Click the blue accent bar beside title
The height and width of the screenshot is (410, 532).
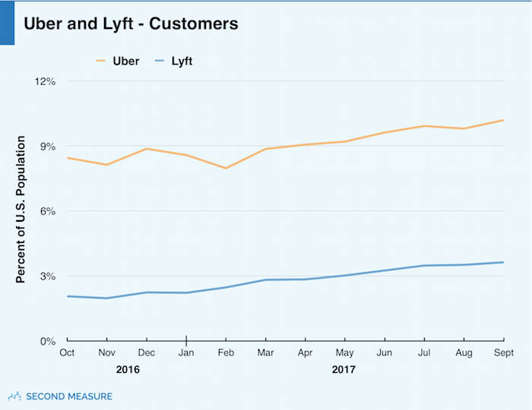tap(7, 23)
